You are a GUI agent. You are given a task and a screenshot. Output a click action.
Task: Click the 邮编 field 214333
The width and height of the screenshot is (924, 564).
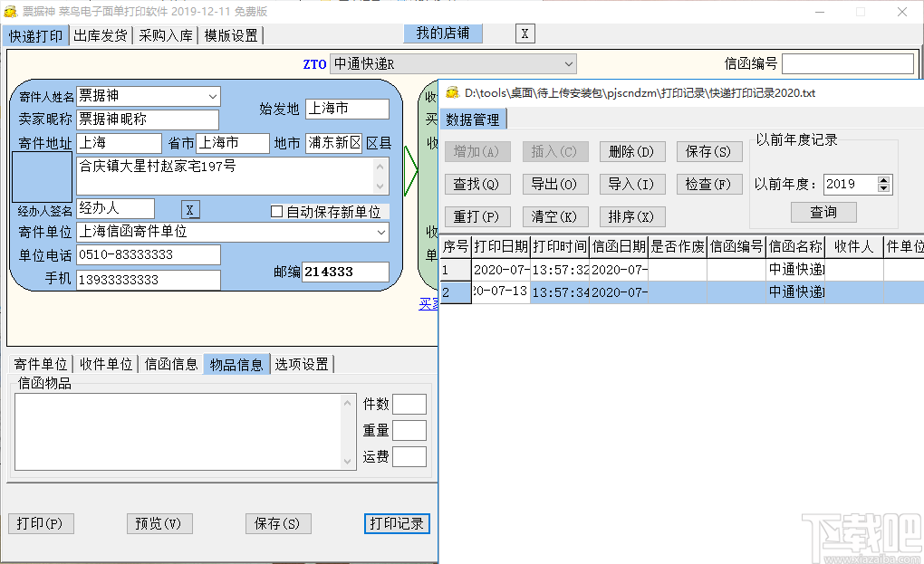click(x=345, y=272)
